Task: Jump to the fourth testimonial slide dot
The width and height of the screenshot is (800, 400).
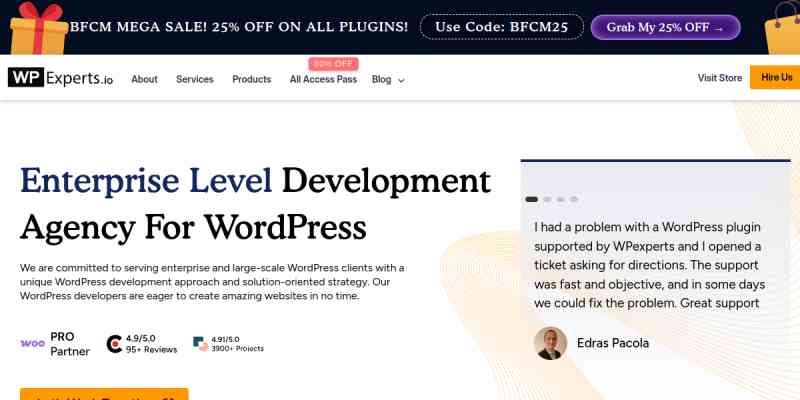Action: point(574,199)
